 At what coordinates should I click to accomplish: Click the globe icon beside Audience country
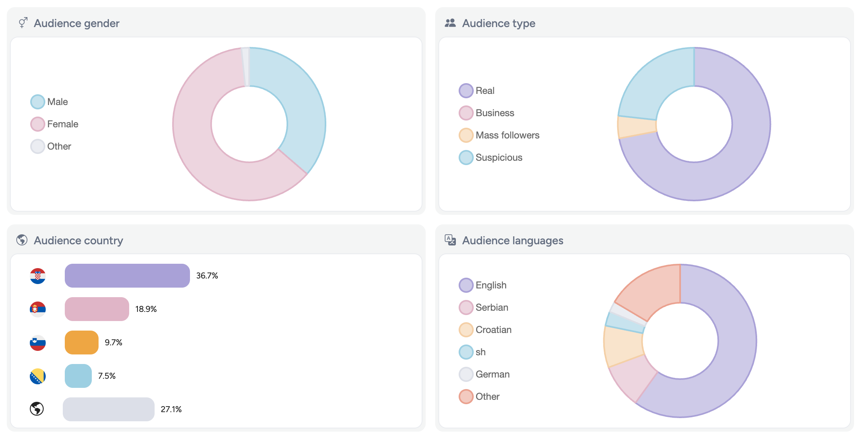[22, 240]
